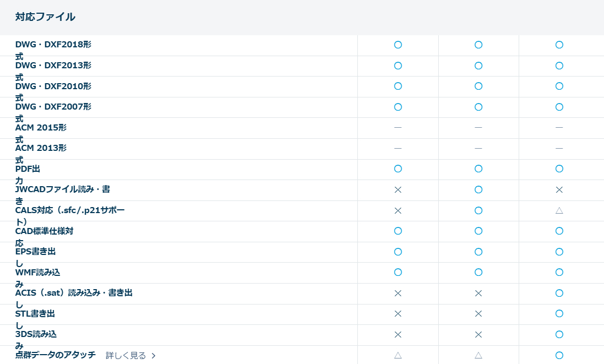Click the circle icon in the JWCADファイル row

(478, 189)
